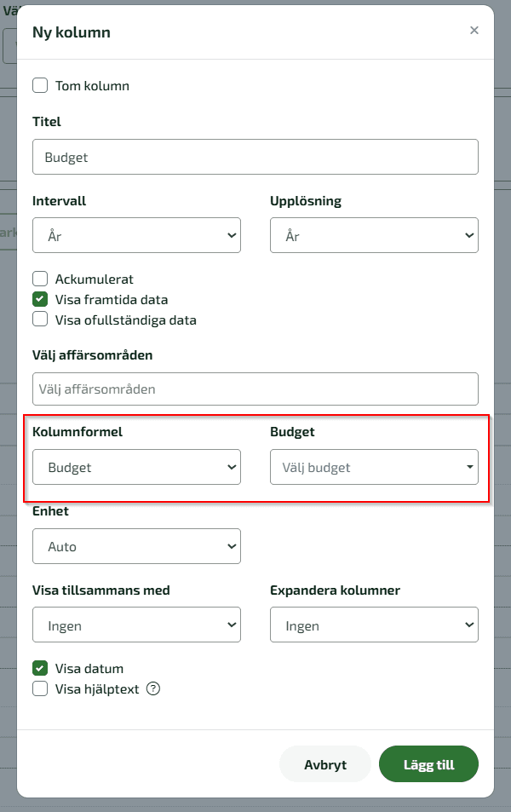Expand the Kolumnformel dropdown
This screenshot has height=812, width=511.
point(136,467)
